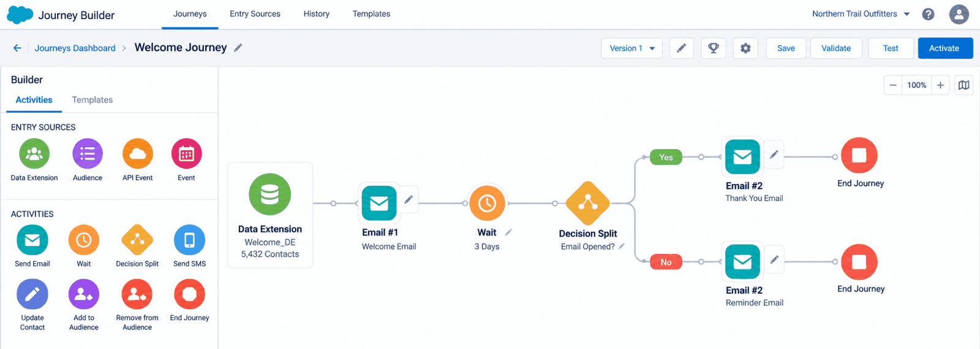Pick the Send Email activity icon
This screenshot has height=349, width=980.
pyautogui.click(x=32, y=240)
